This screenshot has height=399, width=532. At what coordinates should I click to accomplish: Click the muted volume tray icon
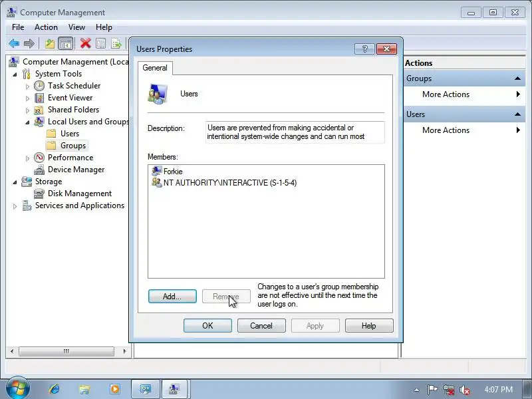(x=464, y=390)
